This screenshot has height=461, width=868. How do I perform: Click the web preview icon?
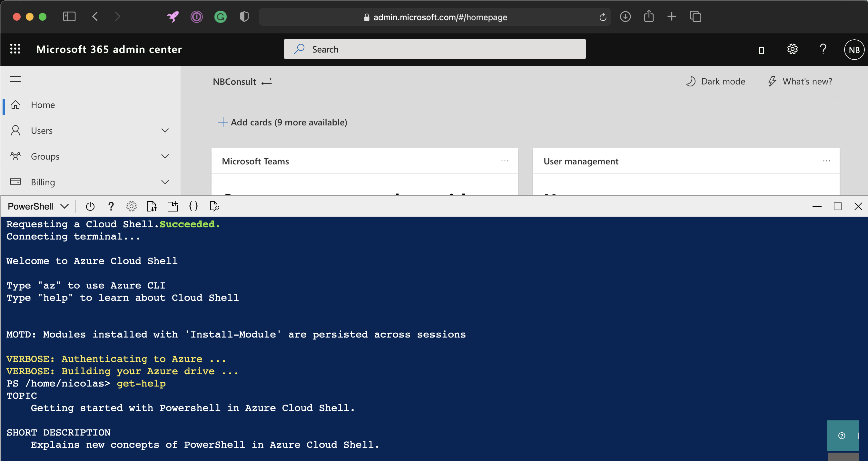[x=214, y=206]
